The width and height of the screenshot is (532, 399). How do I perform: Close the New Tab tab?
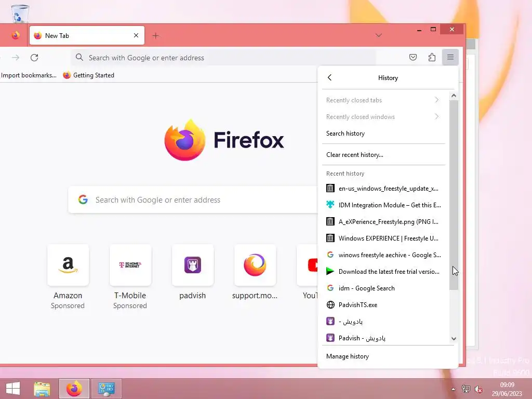(x=136, y=35)
